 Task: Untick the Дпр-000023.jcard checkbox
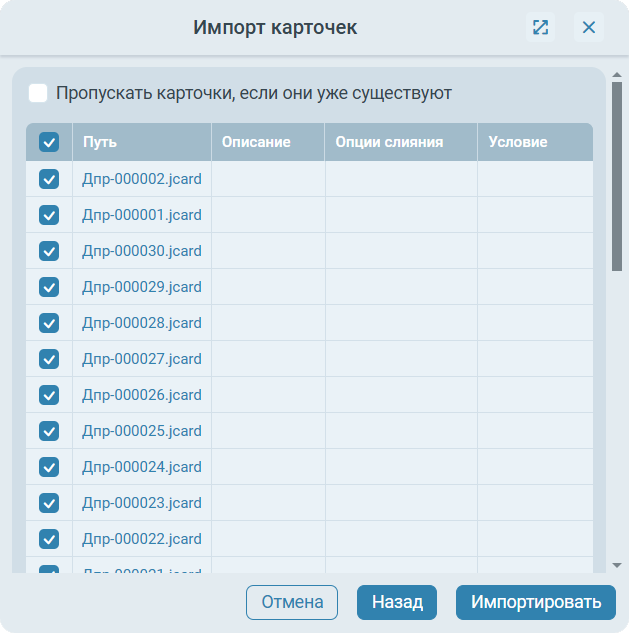49,503
